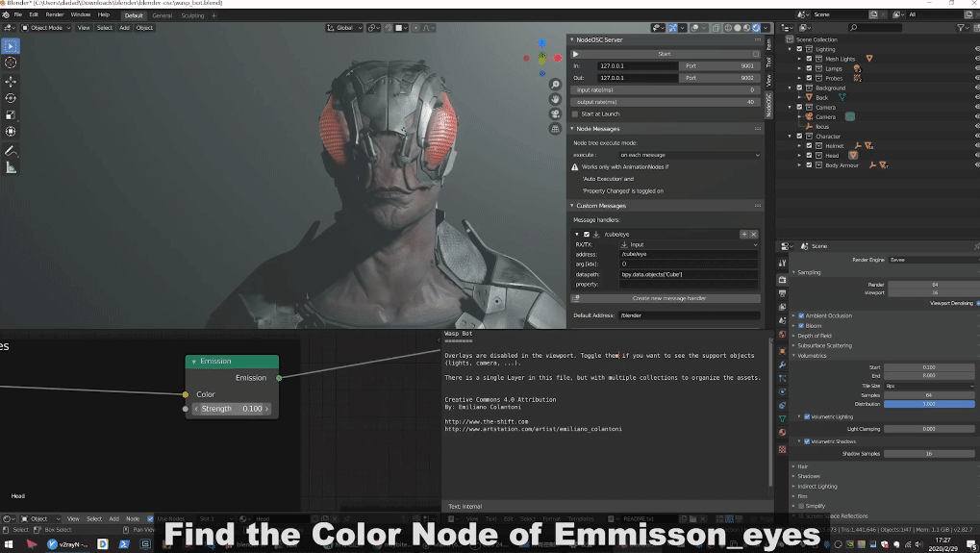Remove /cube/eye handler with X button
This screenshot has height=553, width=980.
(754, 235)
